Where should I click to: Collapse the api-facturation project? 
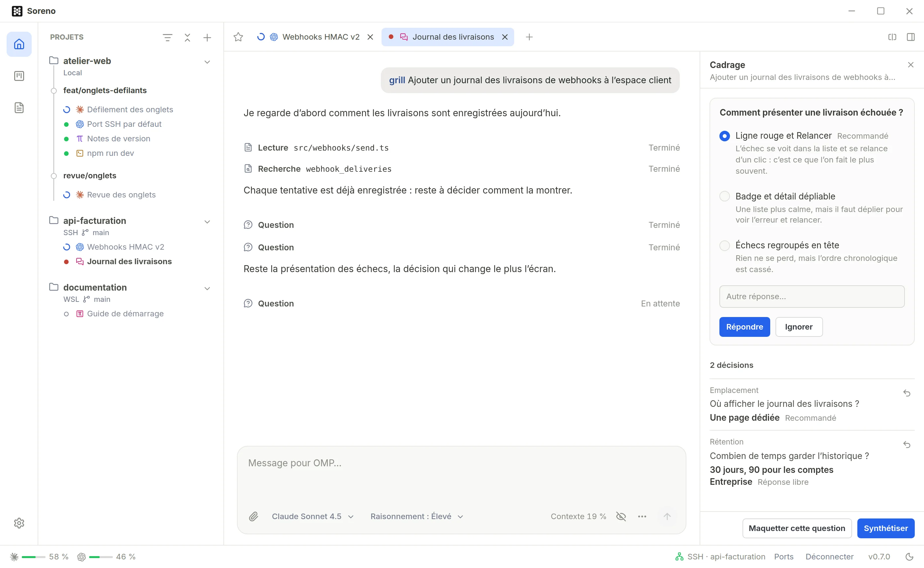(207, 222)
